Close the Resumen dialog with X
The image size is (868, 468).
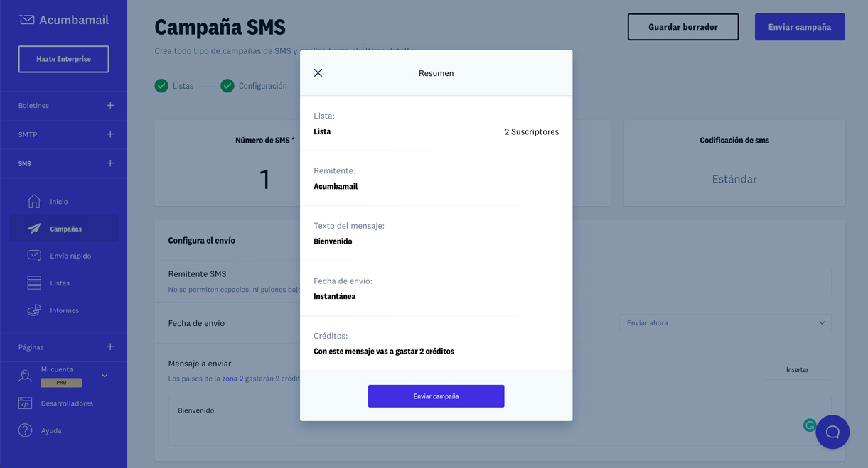(x=318, y=73)
